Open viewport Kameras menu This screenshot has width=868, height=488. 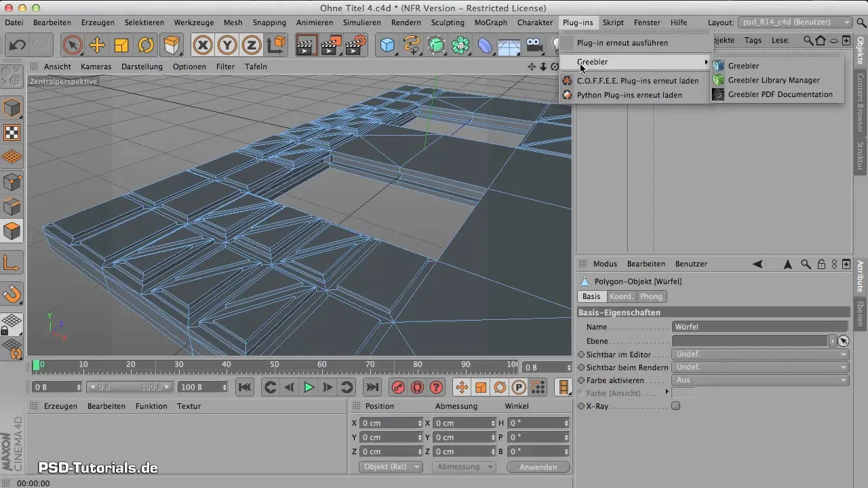(96, 66)
